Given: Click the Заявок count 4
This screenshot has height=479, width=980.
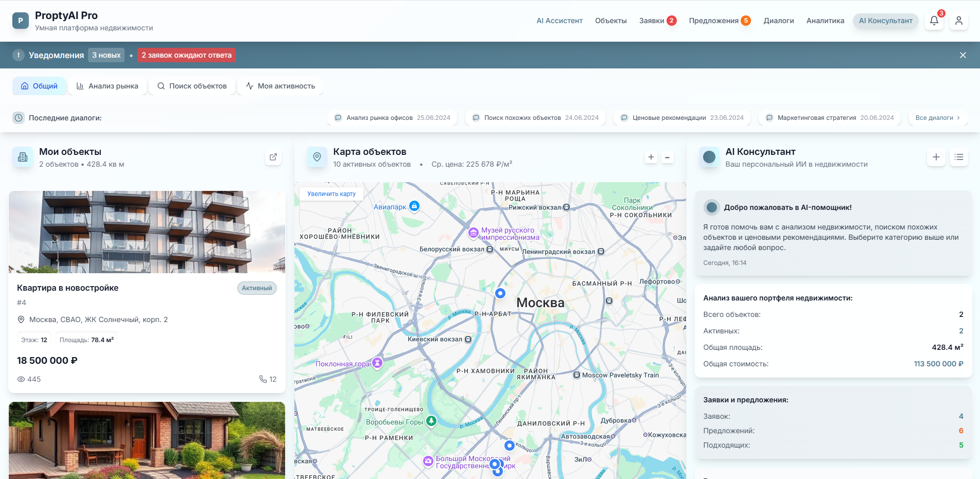Looking at the screenshot, I should (x=961, y=416).
